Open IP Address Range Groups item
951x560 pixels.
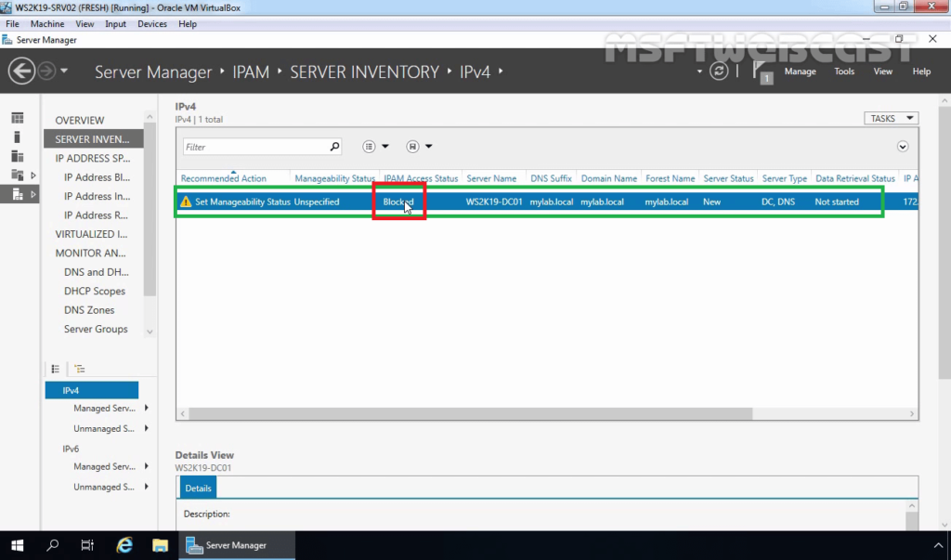(96, 215)
